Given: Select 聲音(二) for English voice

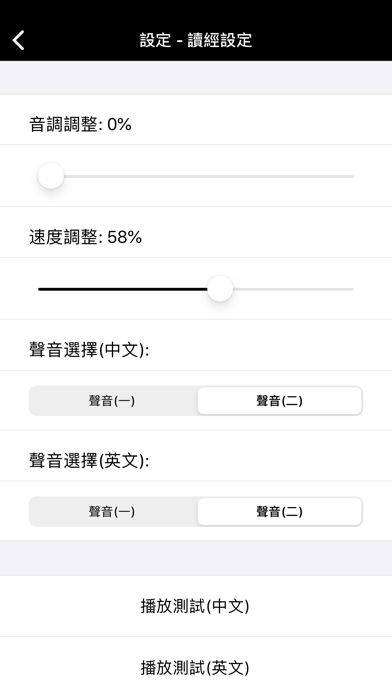Looking at the screenshot, I should (x=280, y=512).
